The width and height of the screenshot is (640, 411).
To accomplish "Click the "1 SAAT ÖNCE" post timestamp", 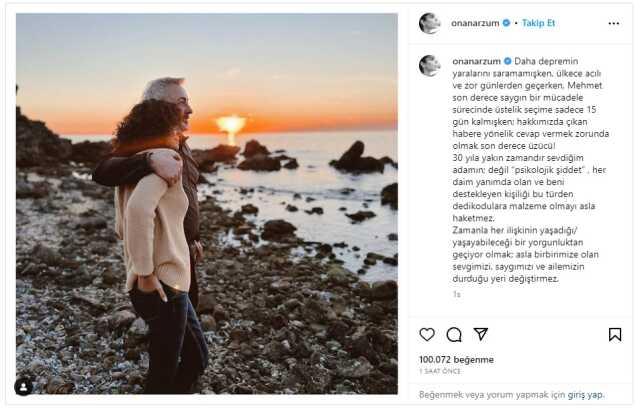I will pos(442,371).
